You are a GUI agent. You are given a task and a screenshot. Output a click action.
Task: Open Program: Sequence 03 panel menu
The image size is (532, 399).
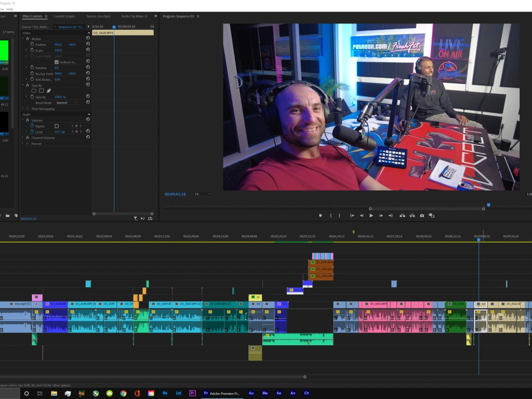pyautogui.click(x=198, y=16)
